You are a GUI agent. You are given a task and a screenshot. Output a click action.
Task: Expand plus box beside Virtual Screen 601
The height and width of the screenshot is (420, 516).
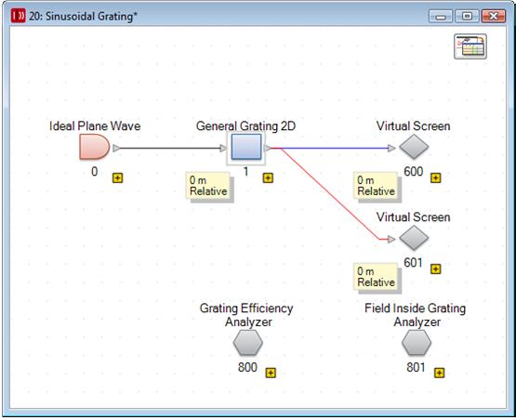click(436, 269)
